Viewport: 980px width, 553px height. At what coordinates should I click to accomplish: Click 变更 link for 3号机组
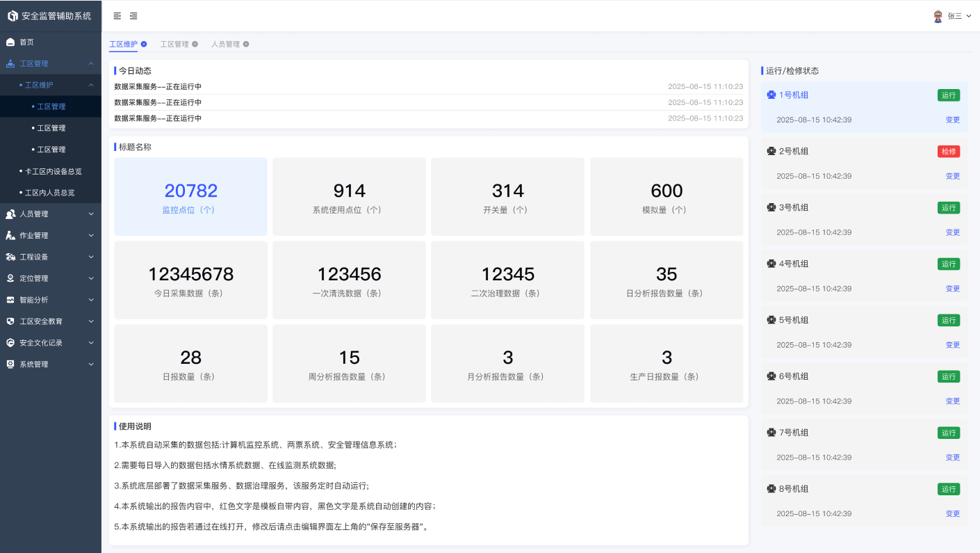953,232
